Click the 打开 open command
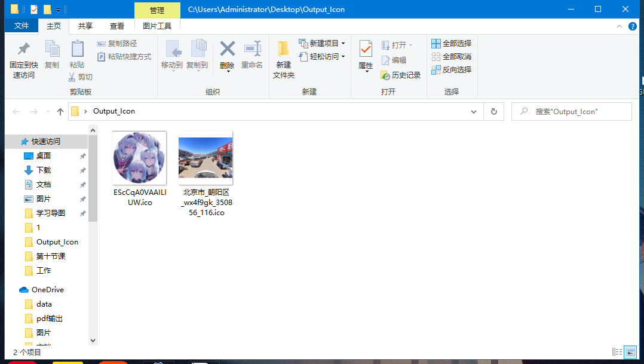Viewport: 644px width, 364px height. pyautogui.click(x=397, y=45)
